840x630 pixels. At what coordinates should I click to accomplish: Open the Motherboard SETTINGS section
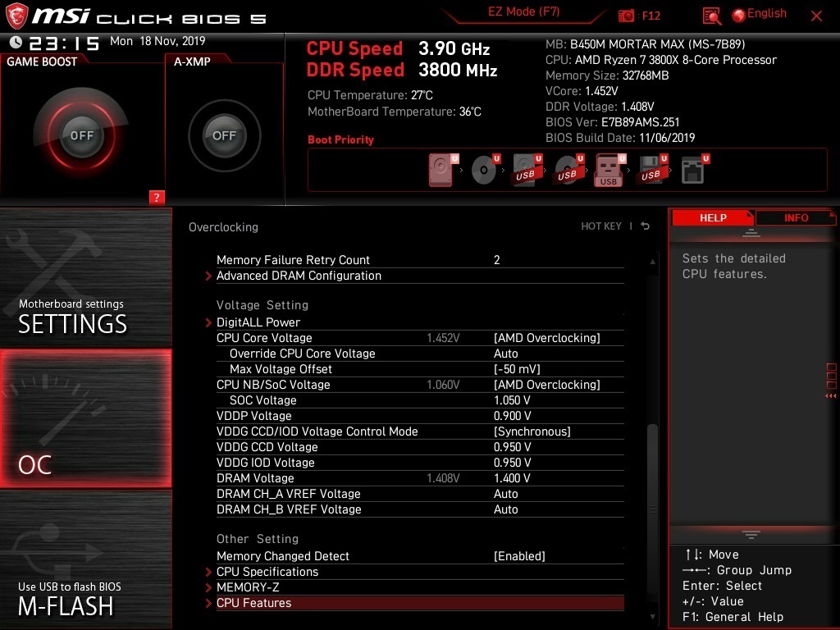[85, 276]
